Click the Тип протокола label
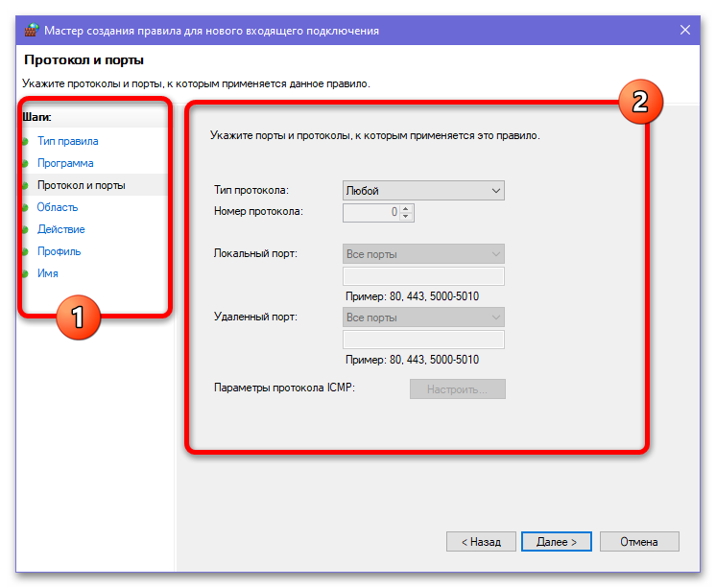This screenshot has width=716, height=588. (251, 190)
